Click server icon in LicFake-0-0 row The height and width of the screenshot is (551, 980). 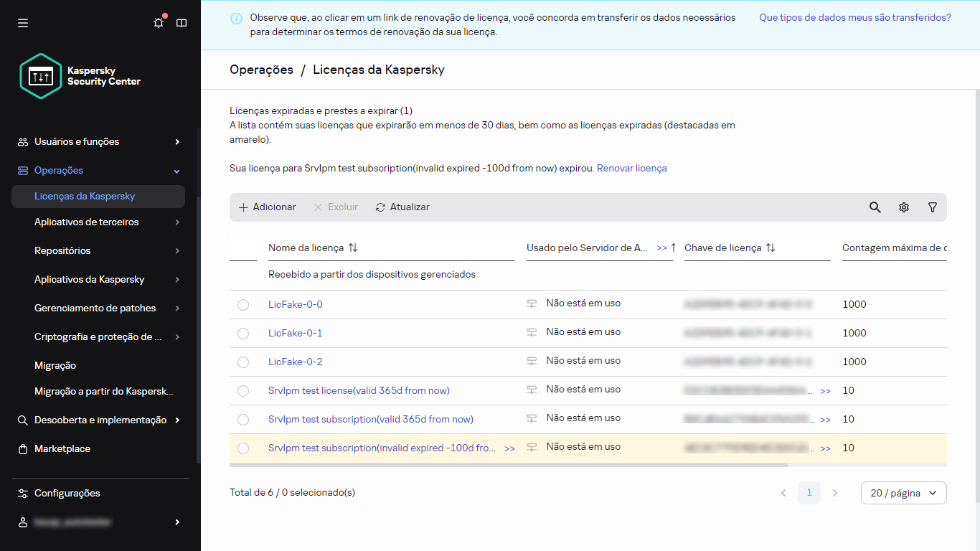[x=532, y=303]
